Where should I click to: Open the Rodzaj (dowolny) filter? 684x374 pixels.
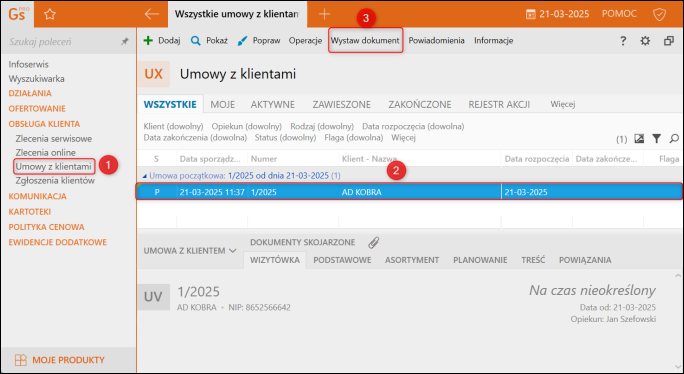(322, 127)
